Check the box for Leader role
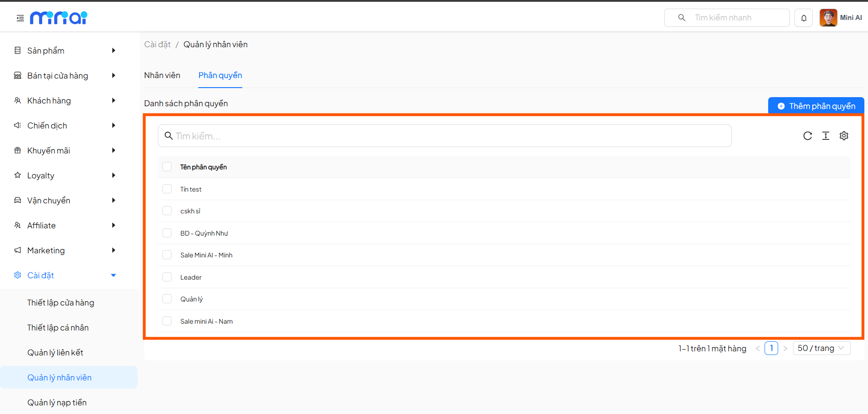This screenshot has width=868, height=414. coord(167,277)
